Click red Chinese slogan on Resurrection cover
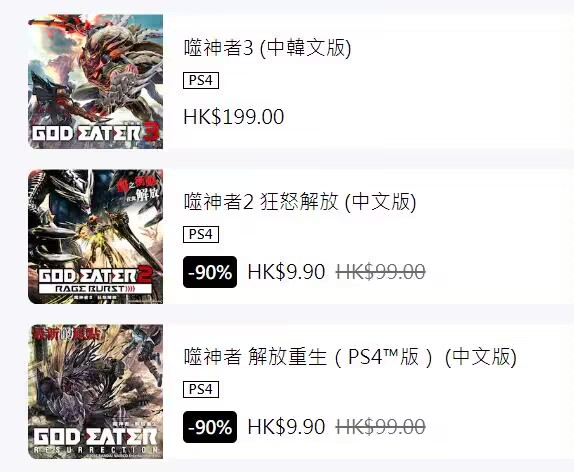 coord(66,334)
